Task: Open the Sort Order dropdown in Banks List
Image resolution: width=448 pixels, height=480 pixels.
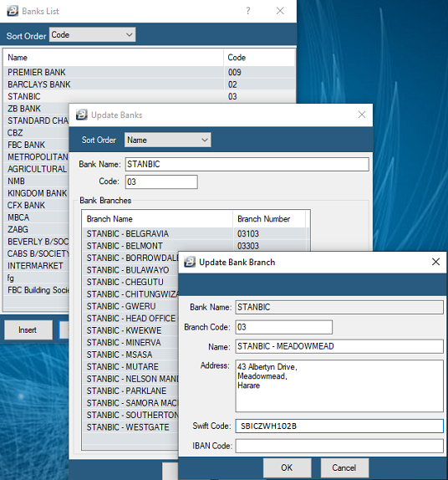Action: (x=93, y=35)
